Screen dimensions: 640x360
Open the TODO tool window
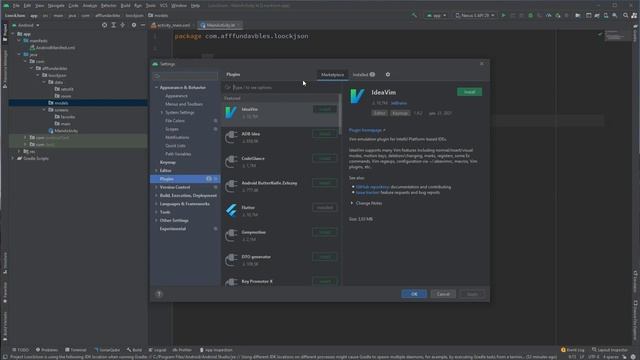pos(20,350)
